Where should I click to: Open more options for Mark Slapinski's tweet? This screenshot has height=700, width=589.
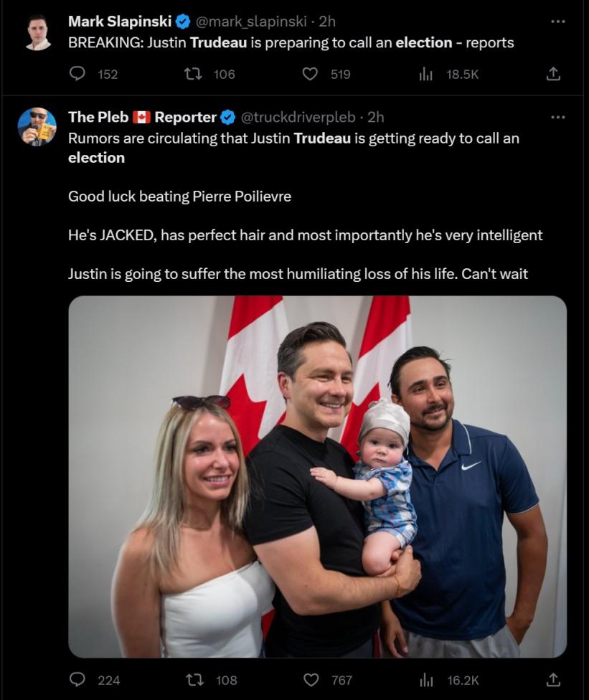(557, 22)
